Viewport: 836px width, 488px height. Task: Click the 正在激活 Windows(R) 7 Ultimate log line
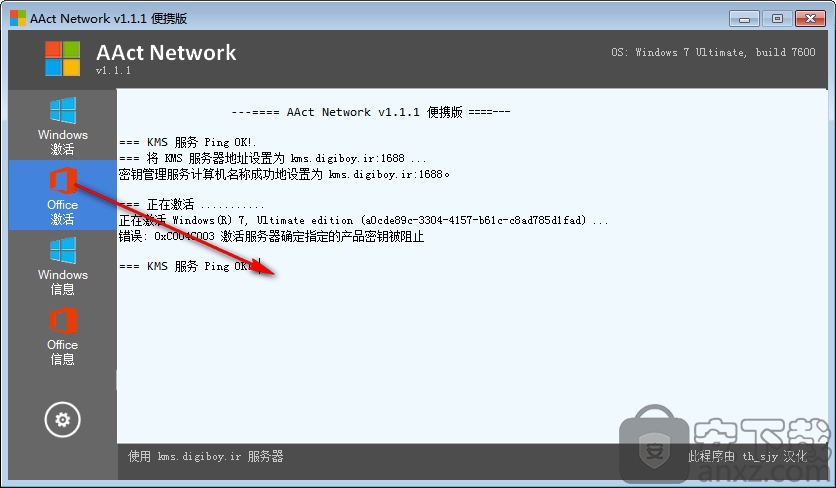pyautogui.click(x=363, y=220)
